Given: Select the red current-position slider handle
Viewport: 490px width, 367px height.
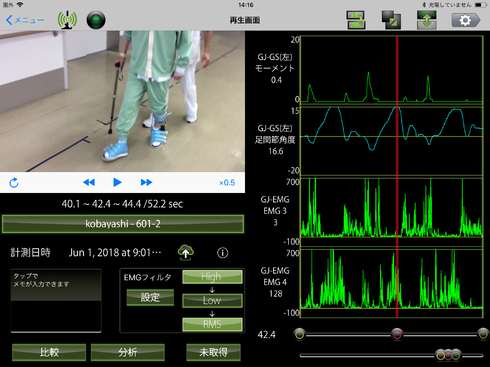Looking at the screenshot, I should (x=397, y=334).
